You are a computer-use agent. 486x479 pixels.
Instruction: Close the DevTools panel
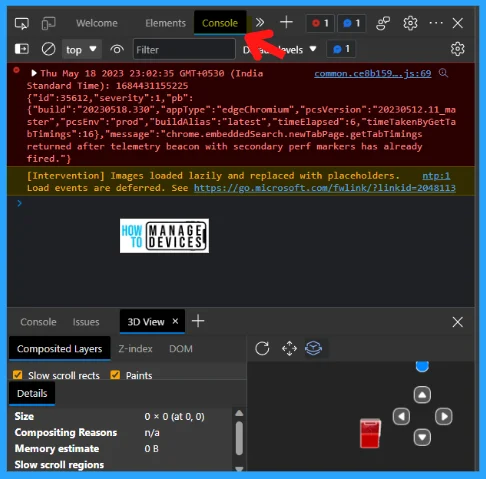pyautogui.click(x=458, y=23)
